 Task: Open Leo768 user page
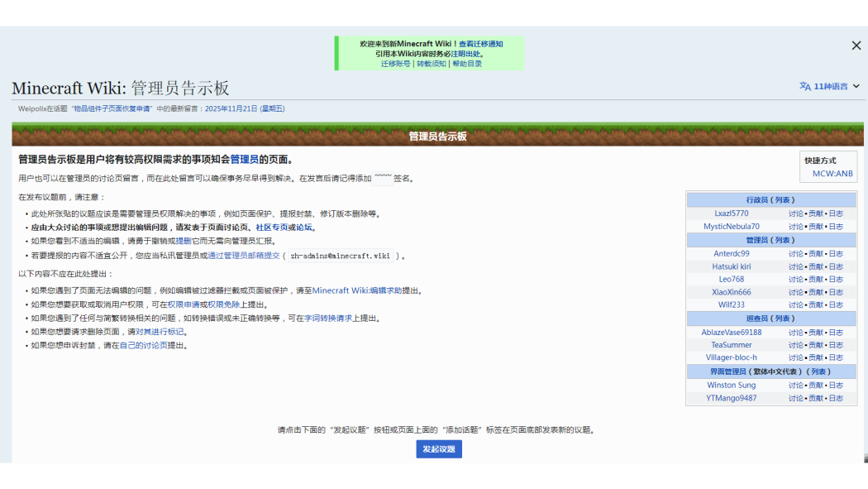[x=732, y=280]
